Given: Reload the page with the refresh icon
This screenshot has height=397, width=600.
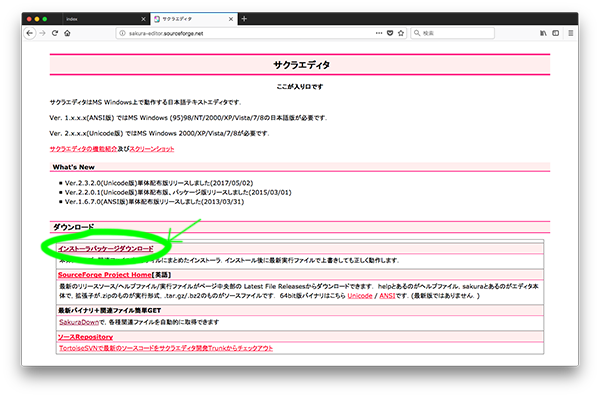Looking at the screenshot, I should click(55, 33).
